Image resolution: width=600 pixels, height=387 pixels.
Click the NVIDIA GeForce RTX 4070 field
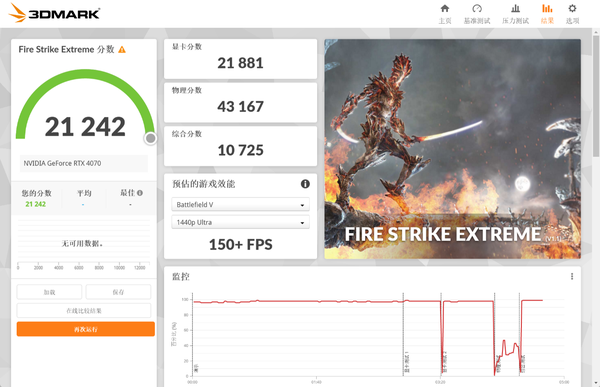pyautogui.click(x=83, y=163)
